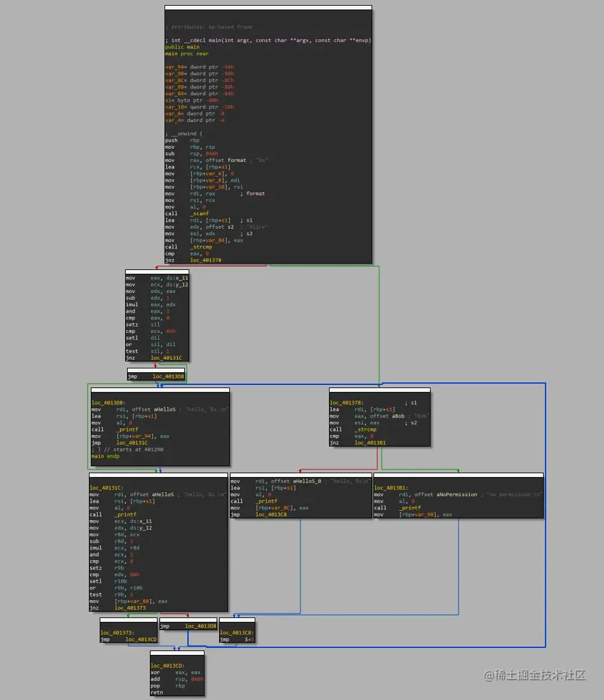Click the 'or sil, dil' instruction
Screen dimensions: 604x700
click(x=151, y=345)
